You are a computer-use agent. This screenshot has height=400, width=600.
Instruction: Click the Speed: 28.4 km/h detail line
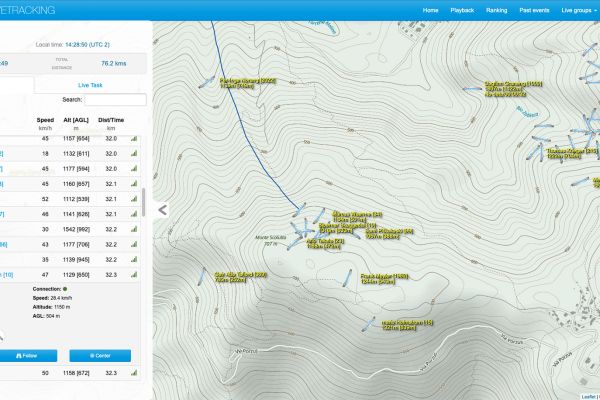point(52,298)
